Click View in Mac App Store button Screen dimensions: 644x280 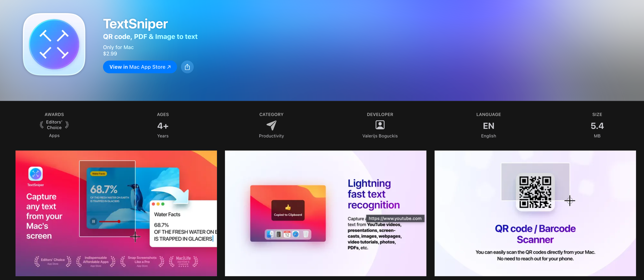(140, 67)
